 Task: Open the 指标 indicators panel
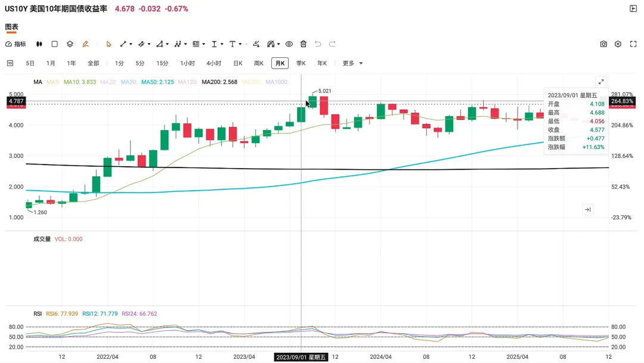pos(16,44)
